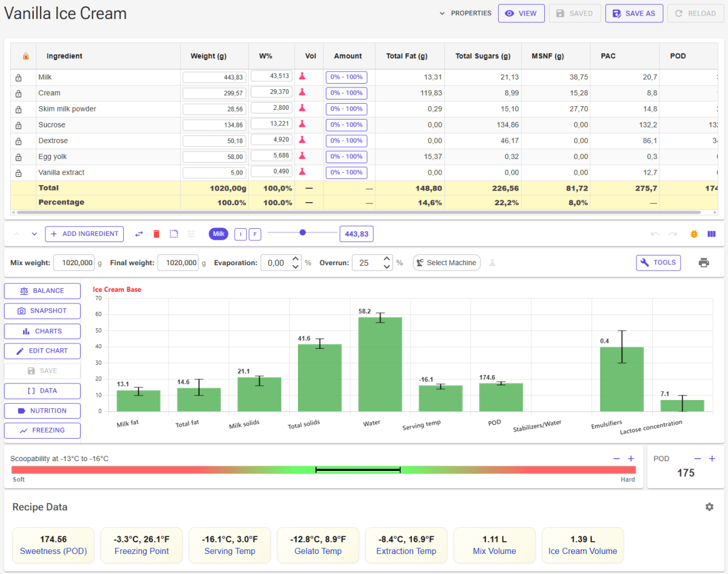Toggle the lock for Cream row
The image size is (728, 574).
tap(18, 93)
